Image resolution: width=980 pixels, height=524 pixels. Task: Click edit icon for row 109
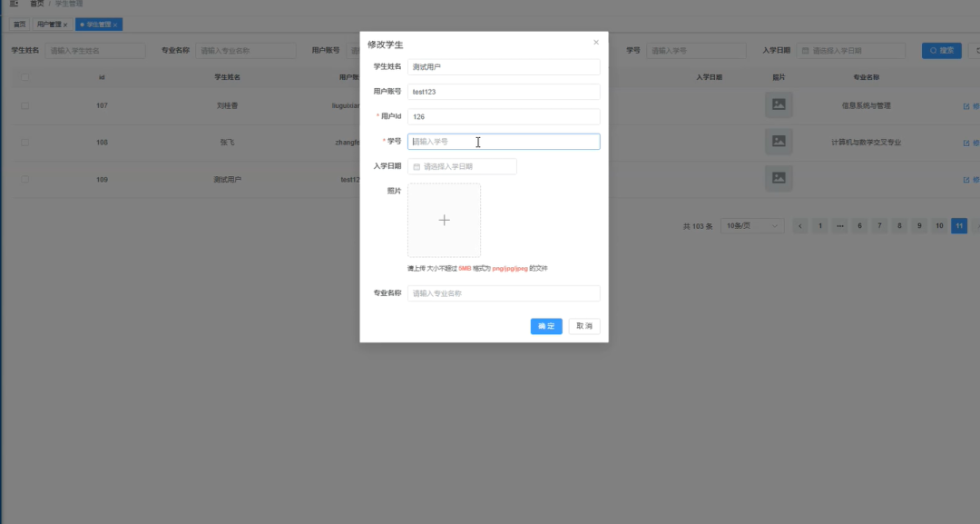click(967, 180)
